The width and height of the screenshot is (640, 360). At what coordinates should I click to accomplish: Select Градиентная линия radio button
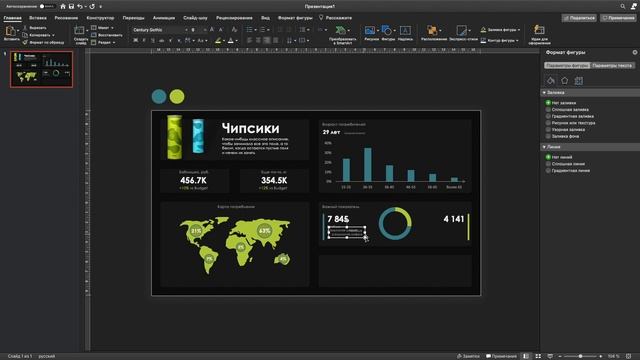[x=548, y=171]
